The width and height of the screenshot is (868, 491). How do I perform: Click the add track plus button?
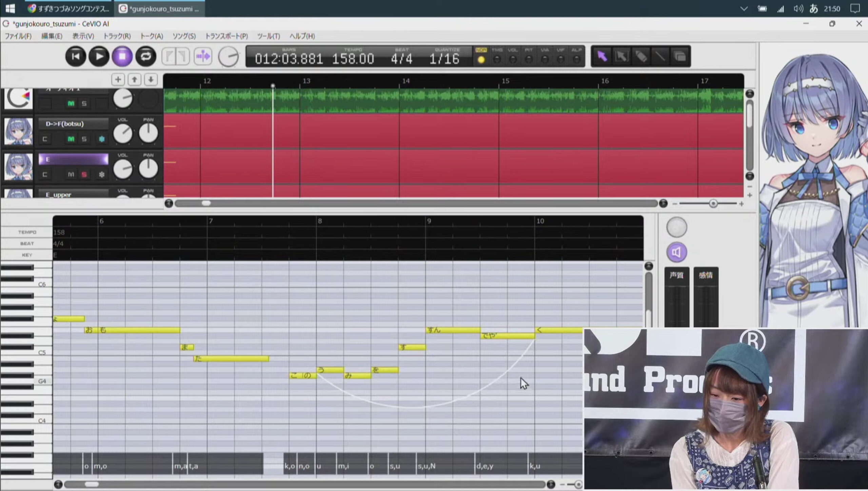click(x=118, y=80)
